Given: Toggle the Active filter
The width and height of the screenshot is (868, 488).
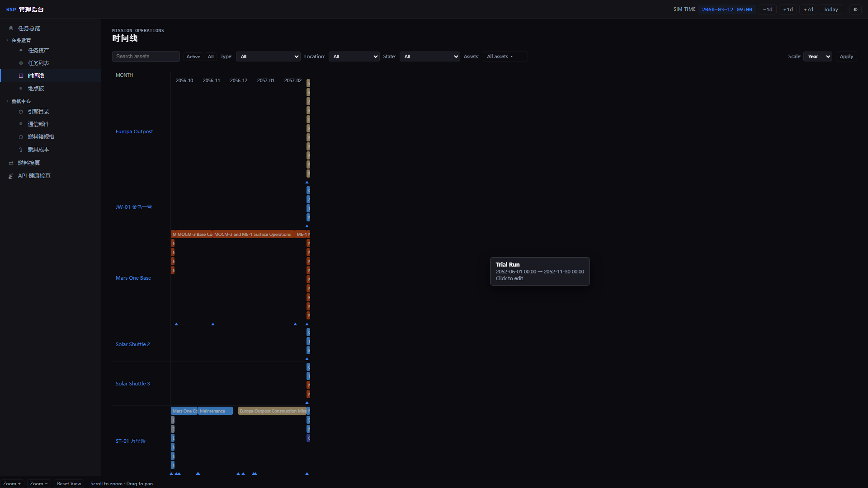Looking at the screenshot, I should pos(193,56).
